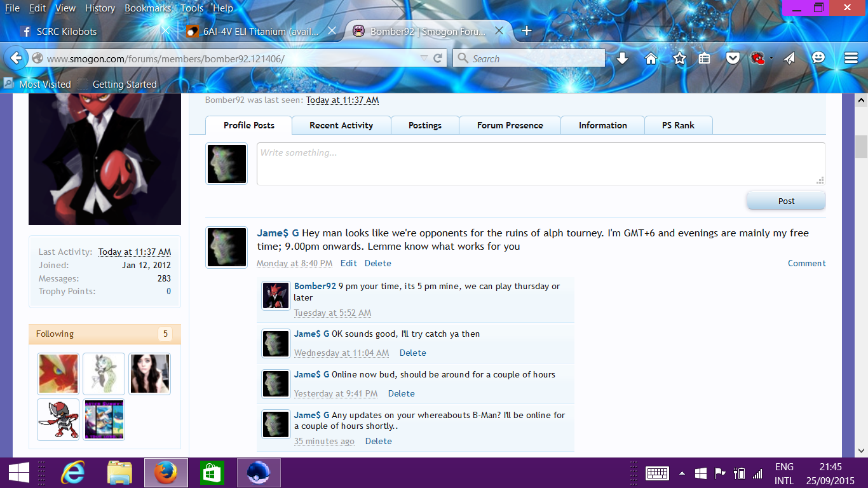Select the Profile Posts tab
Image resolution: width=868 pixels, height=488 pixels.
[x=249, y=125]
